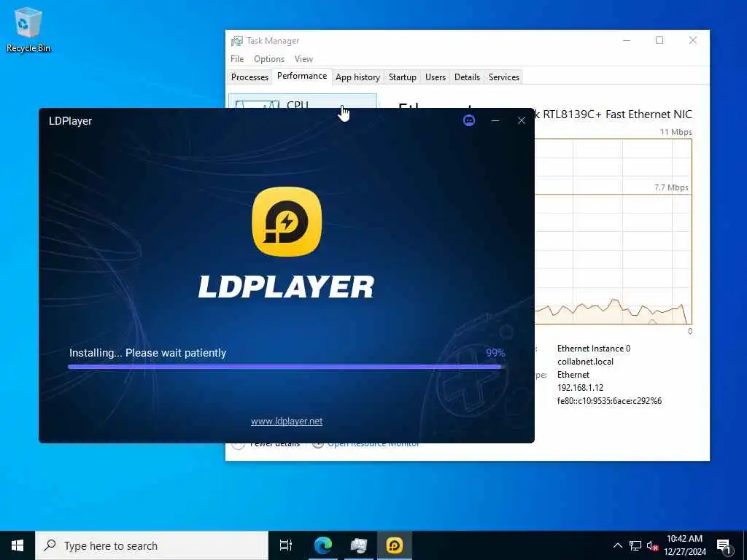Minimize the Task Manager window

point(627,41)
